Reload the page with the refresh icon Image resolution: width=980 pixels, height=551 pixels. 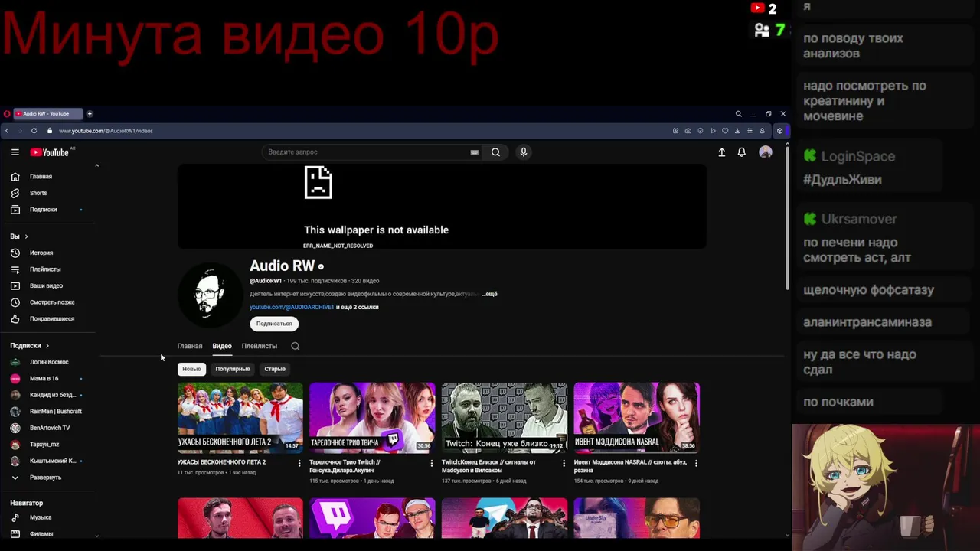[x=34, y=131]
